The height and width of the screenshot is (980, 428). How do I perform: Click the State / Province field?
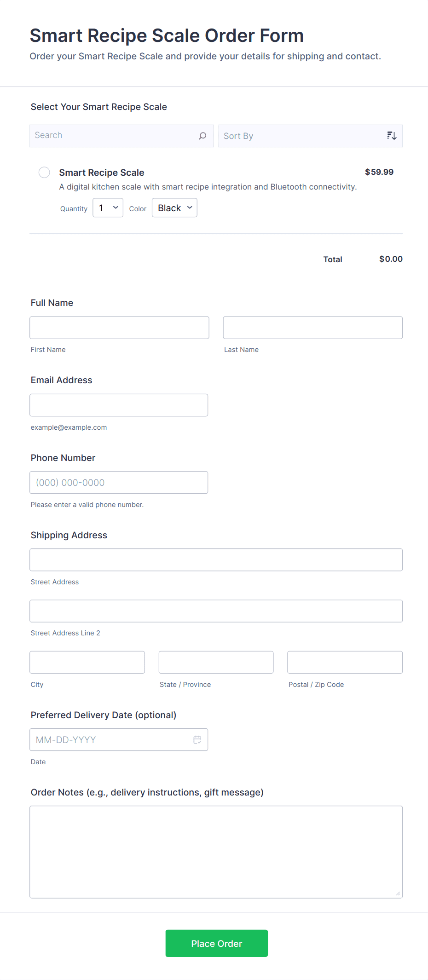coord(216,663)
